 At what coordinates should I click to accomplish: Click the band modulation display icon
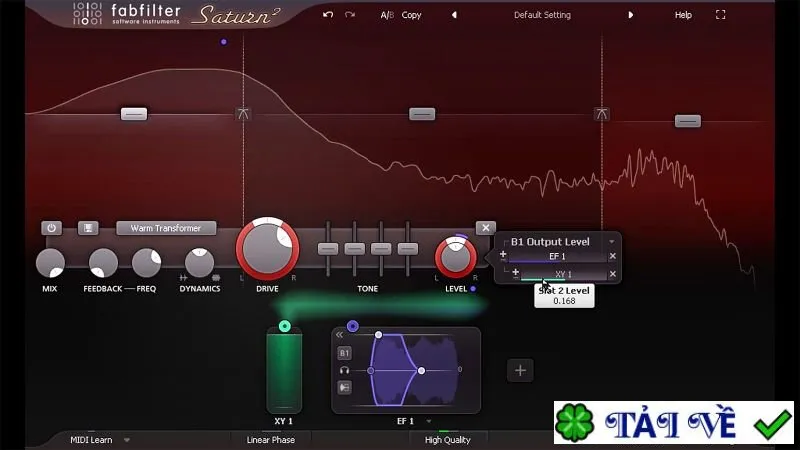pyautogui.click(x=88, y=228)
